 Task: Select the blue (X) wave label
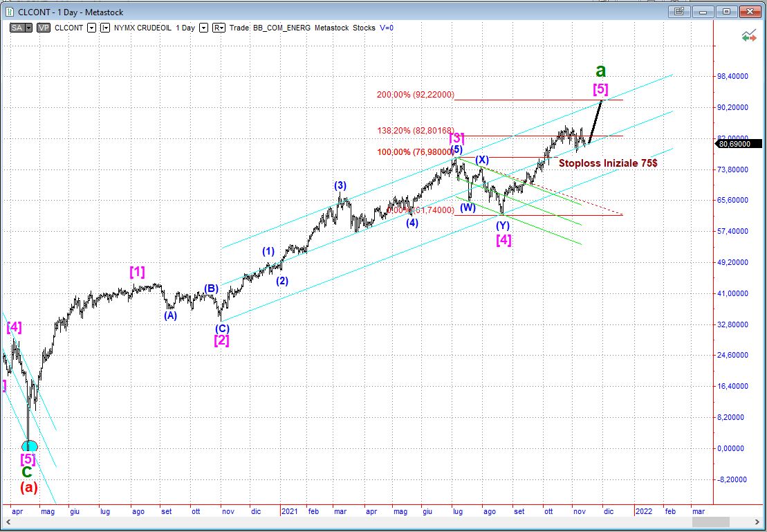pos(482,160)
